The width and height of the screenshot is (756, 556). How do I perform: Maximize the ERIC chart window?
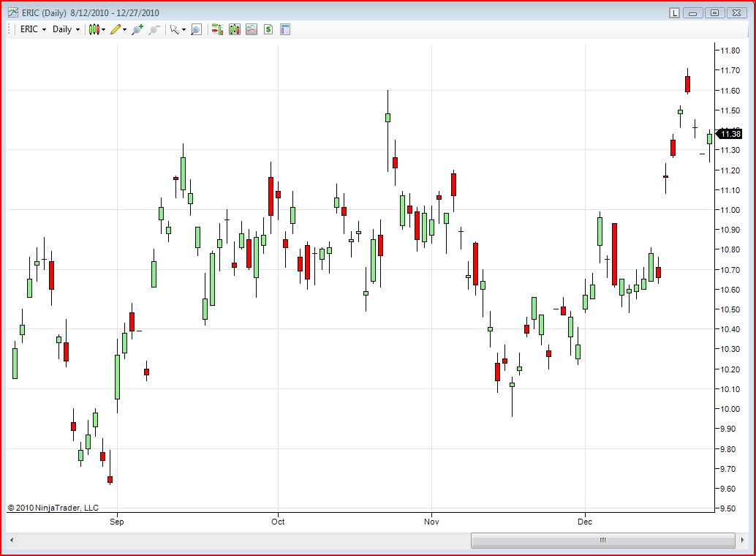pos(714,13)
